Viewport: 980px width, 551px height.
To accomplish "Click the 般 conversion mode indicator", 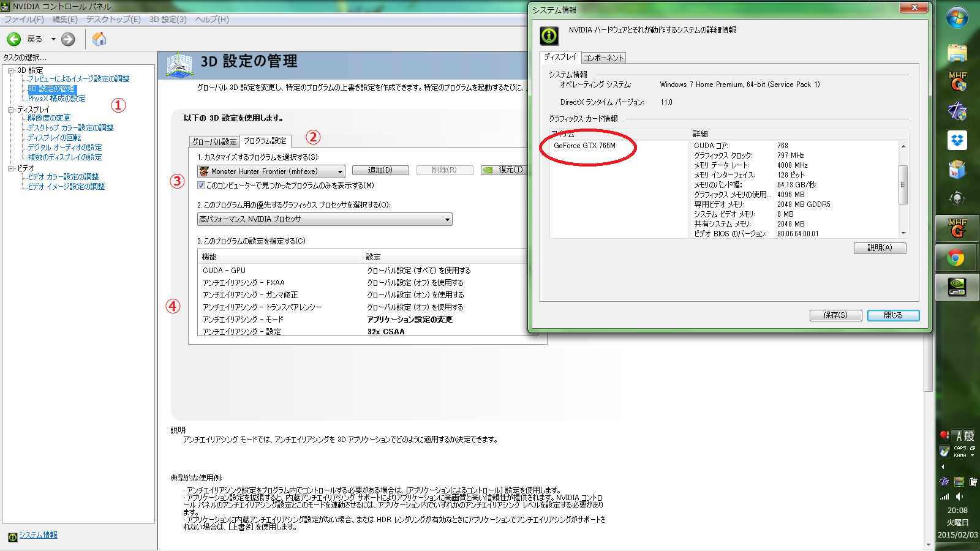I will (x=969, y=436).
